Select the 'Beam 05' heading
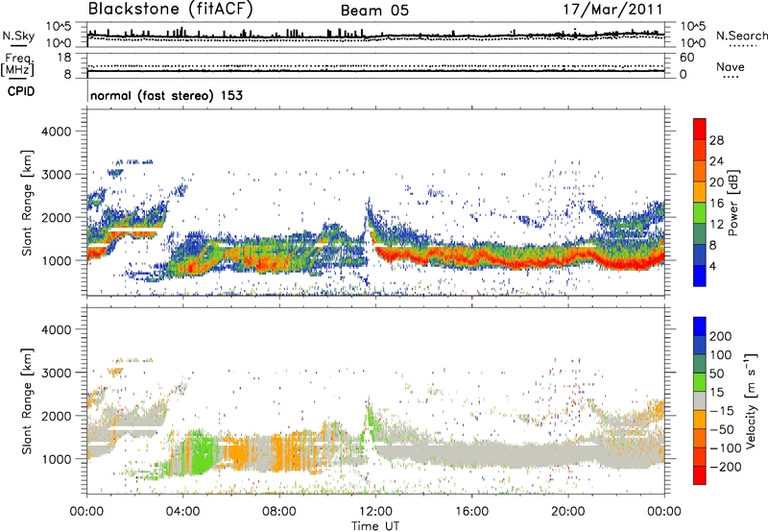The image size is (768, 532). 374,11
